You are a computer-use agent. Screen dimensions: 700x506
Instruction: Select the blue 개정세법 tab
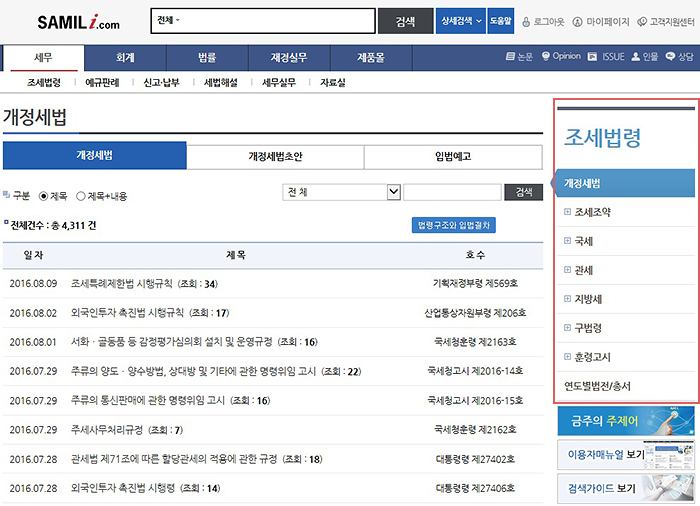click(95, 155)
